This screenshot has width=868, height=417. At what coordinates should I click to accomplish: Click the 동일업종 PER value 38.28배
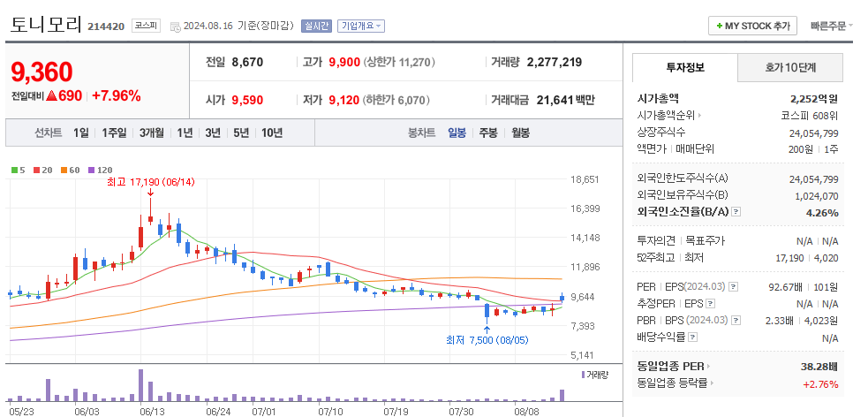point(819,366)
